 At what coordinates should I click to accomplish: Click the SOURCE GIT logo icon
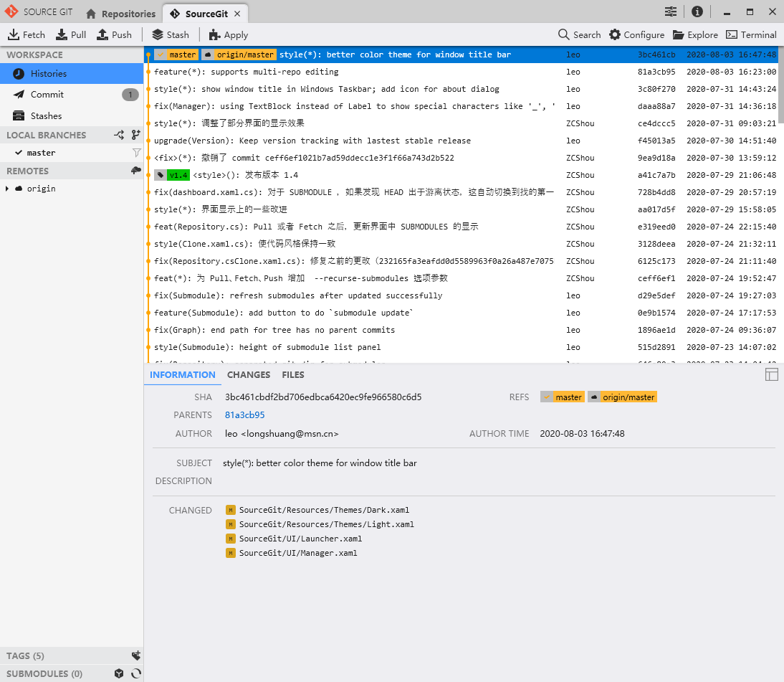click(11, 11)
